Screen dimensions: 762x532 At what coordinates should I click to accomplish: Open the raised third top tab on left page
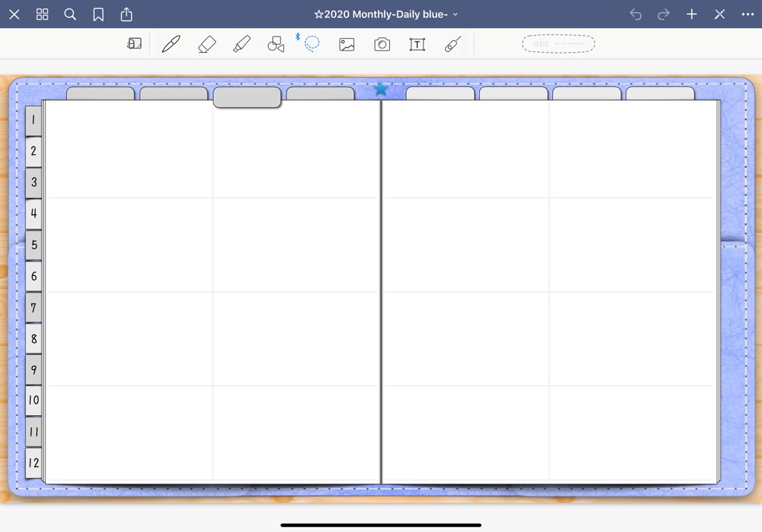click(247, 97)
